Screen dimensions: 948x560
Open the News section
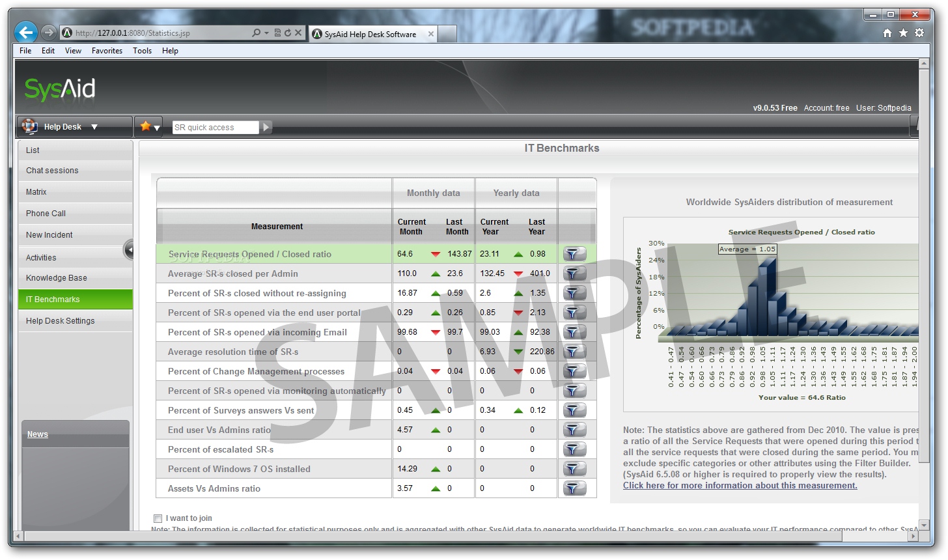[x=37, y=434]
